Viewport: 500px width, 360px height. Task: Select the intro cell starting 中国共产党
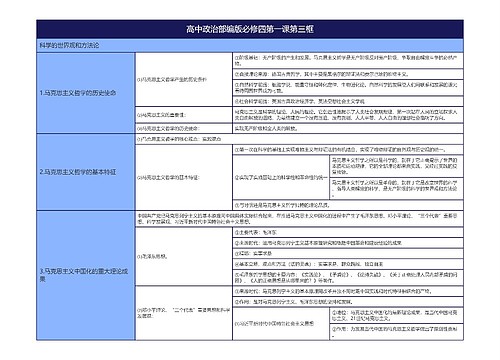point(299,219)
